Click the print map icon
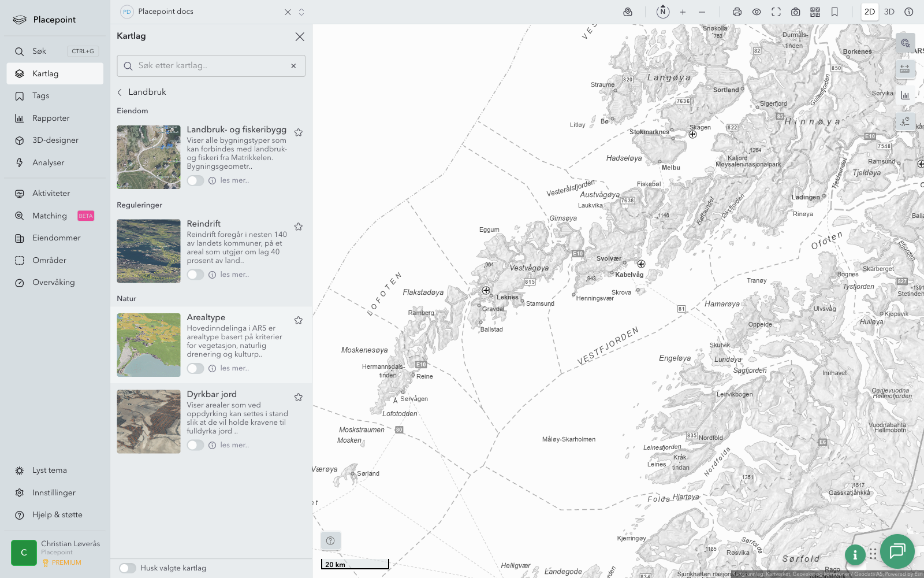Viewport: 924px width, 578px height. click(x=737, y=12)
